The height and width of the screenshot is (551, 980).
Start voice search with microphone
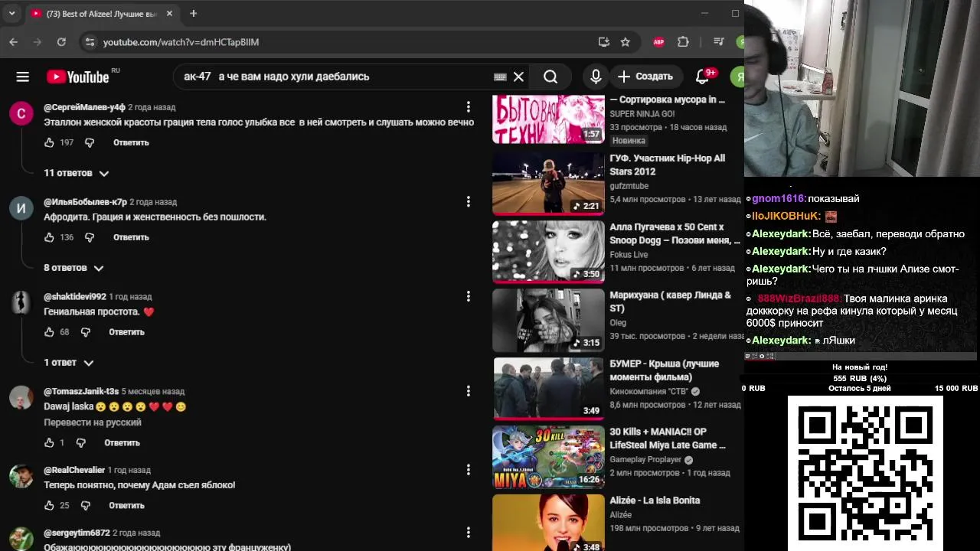click(x=596, y=77)
